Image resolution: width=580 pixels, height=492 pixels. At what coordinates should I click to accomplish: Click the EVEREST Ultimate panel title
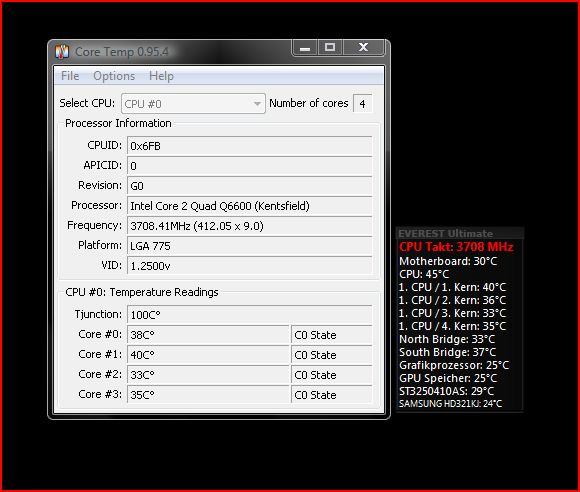(x=445, y=233)
